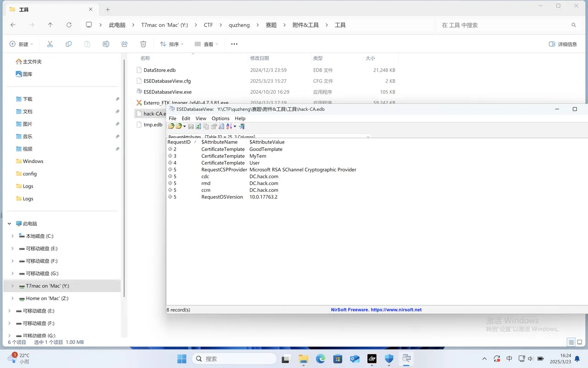This screenshot has width=588, height=368.
Task: Open Microsoft Store from the taskbar
Action: click(338, 359)
